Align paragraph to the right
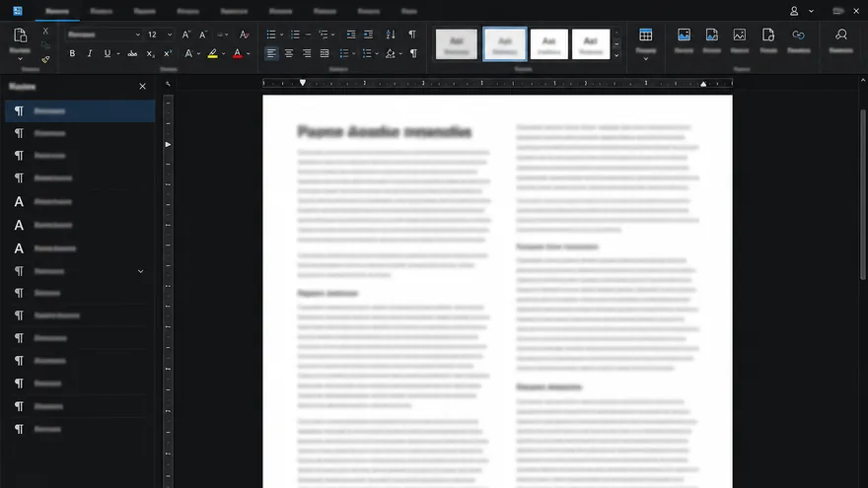The height and width of the screenshot is (488, 868). pos(307,53)
